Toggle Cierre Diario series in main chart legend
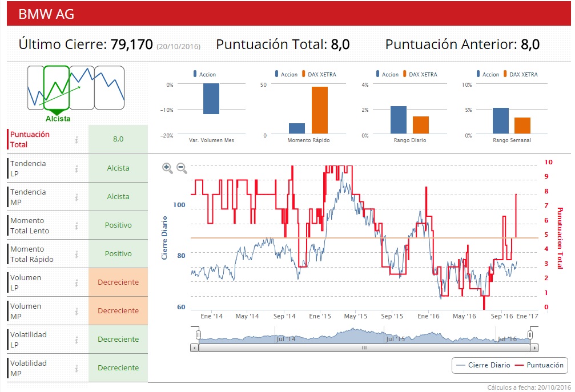575x392 pixels. 483,365
